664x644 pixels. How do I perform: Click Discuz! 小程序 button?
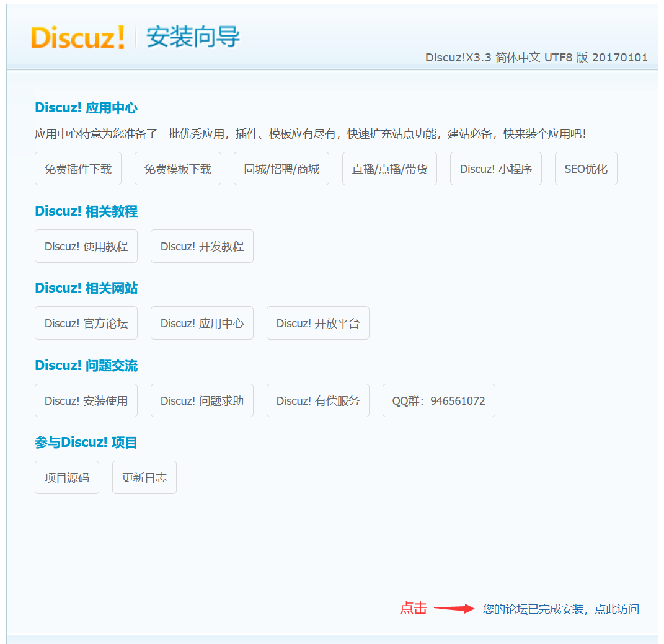click(495, 169)
